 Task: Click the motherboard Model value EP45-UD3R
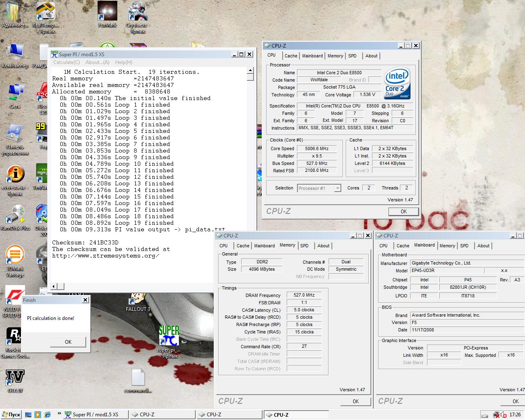point(446,270)
